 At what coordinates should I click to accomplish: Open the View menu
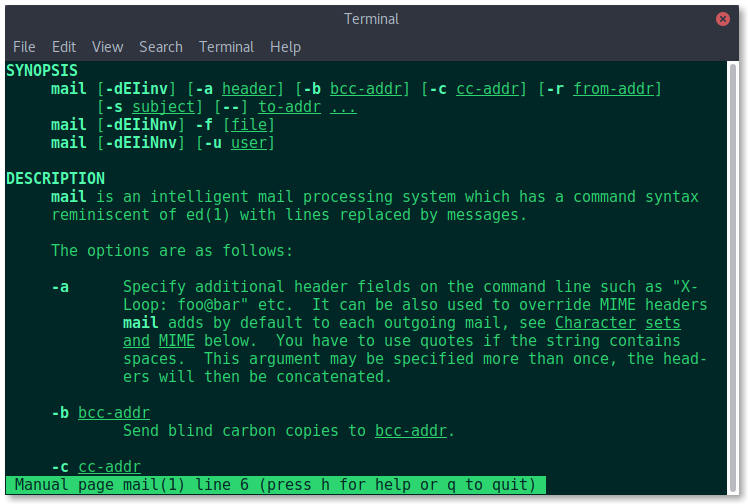[107, 47]
